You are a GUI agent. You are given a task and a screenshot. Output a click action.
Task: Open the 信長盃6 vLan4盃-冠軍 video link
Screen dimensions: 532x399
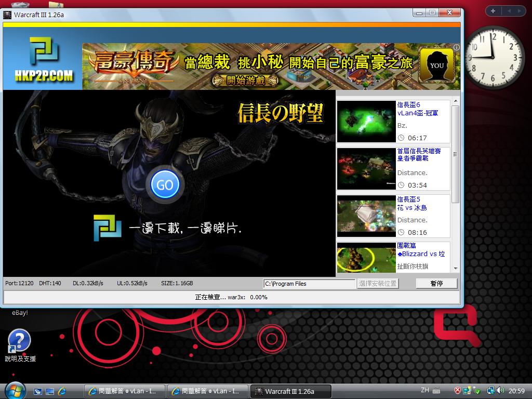click(417, 109)
